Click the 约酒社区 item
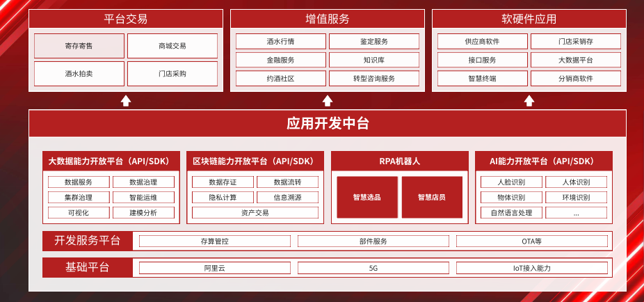 [281, 79]
